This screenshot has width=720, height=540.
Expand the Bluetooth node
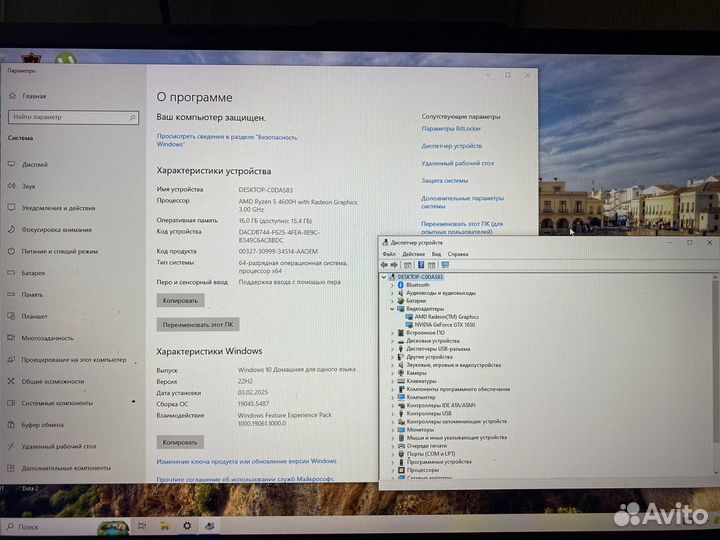[x=392, y=285]
